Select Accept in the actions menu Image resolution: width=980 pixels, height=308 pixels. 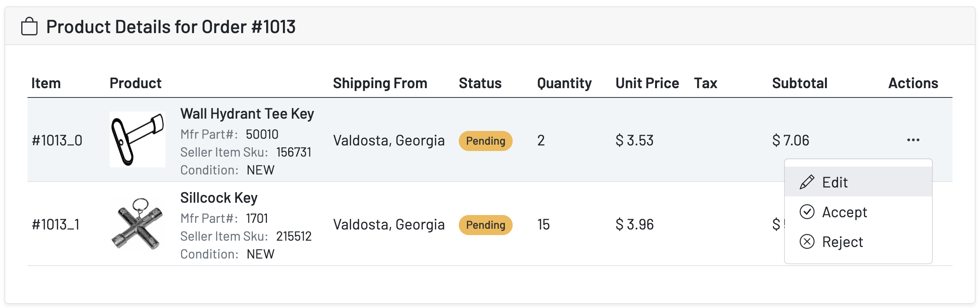point(844,212)
